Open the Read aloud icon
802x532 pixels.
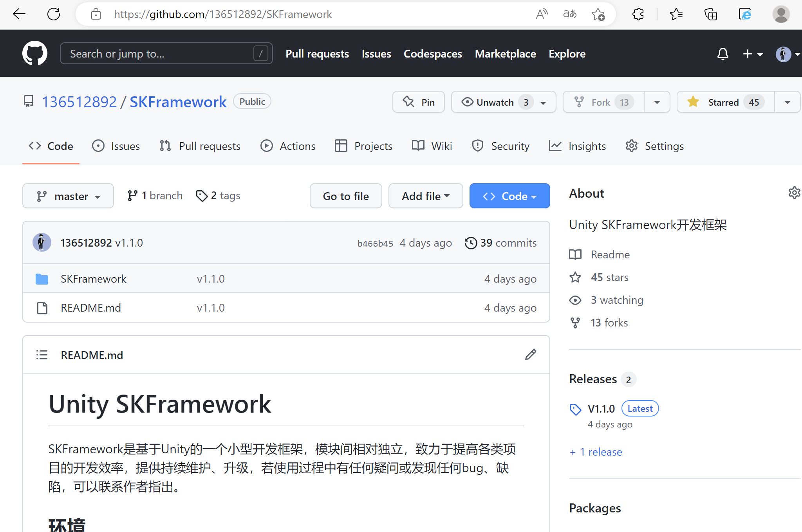pyautogui.click(x=542, y=14)
